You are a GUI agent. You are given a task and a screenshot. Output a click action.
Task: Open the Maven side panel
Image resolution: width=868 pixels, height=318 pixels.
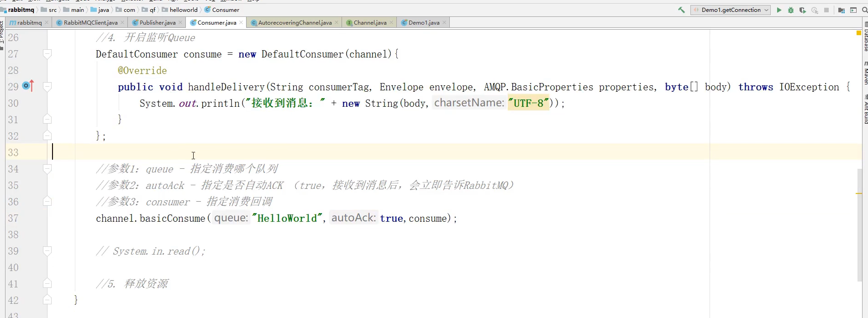pos(865,73)
